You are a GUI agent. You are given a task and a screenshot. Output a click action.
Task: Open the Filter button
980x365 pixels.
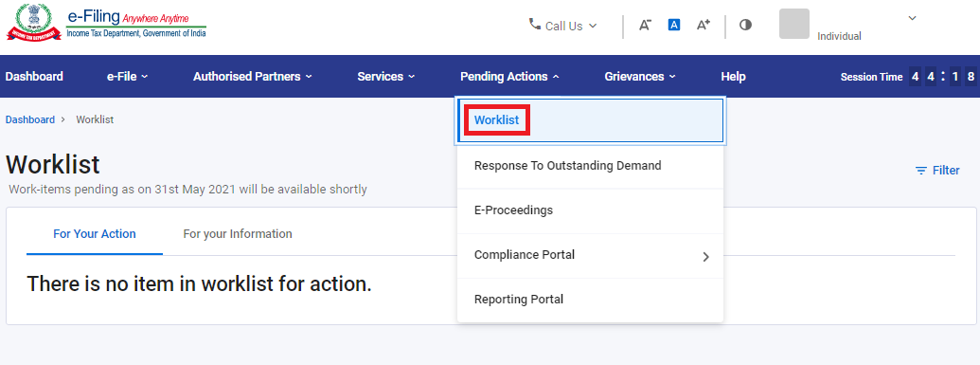pos(936,171)
